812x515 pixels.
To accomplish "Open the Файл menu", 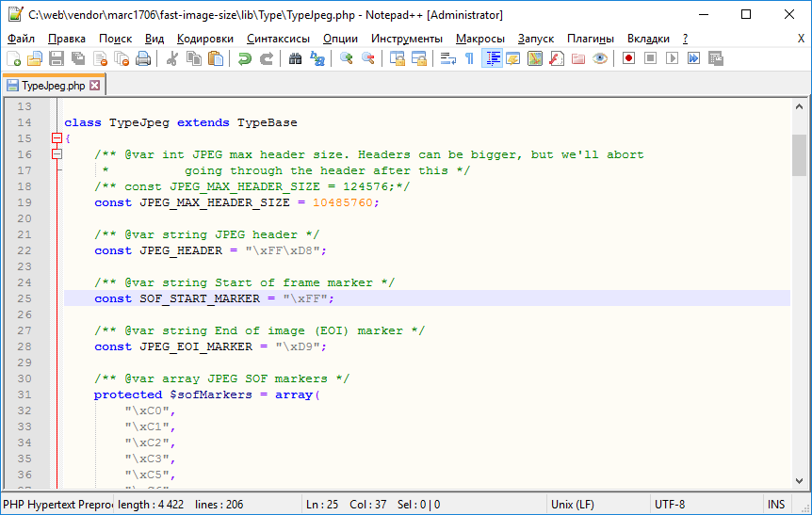I will [x=22, y=39].
